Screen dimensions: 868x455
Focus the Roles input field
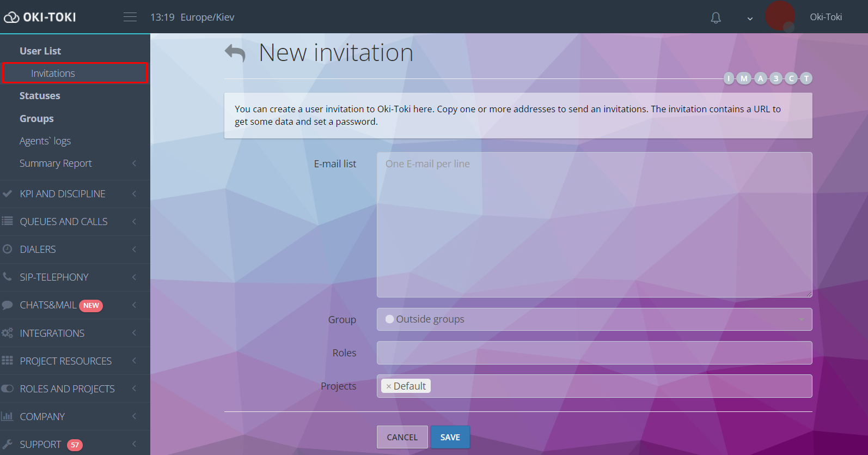pyautogui.click(x=594, y=353)
